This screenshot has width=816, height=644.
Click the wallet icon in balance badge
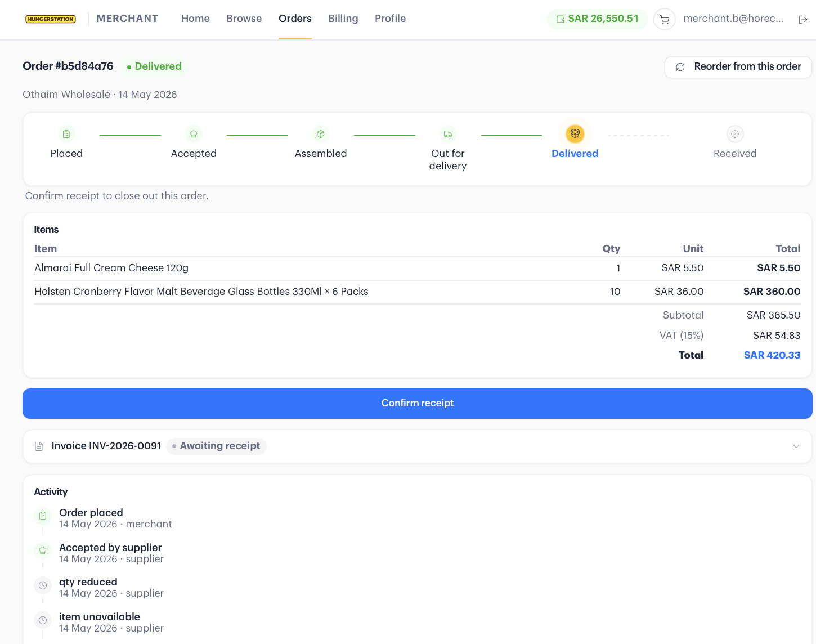tap(561, 19)
